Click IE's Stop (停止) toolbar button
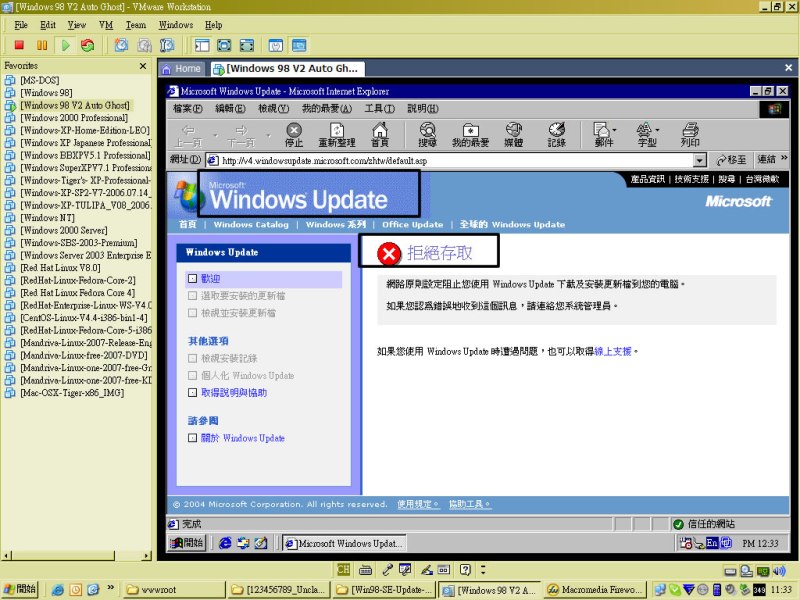Screen dimensions: 800x600 pyautogui.click(x=294, y=135)
